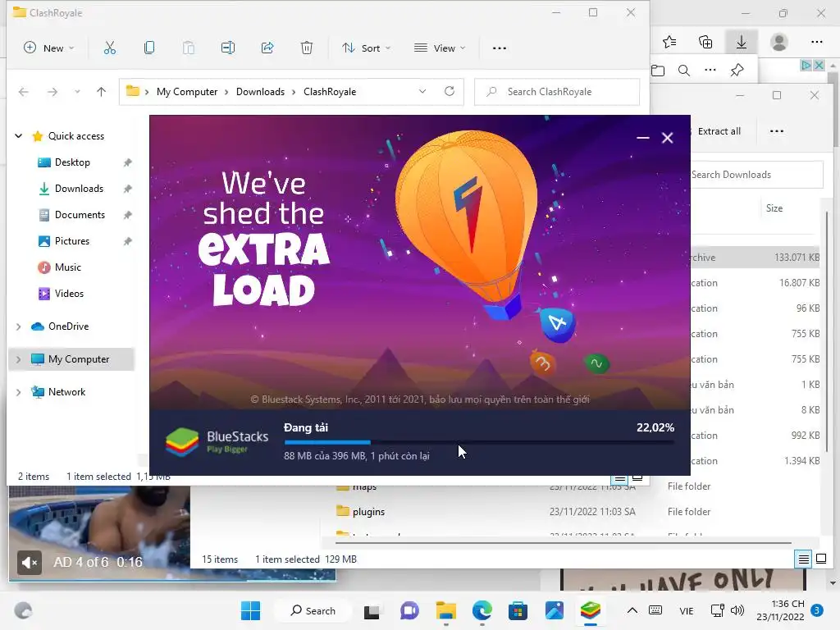The height and width of the screenshot is (630, 840).
Task: Show hidden system tray icons
Action: point(632,610)
